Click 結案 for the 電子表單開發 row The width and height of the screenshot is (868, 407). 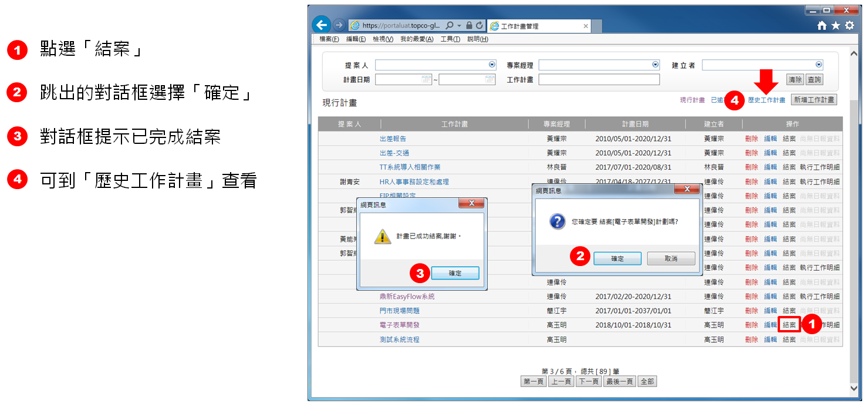[789, 325]
